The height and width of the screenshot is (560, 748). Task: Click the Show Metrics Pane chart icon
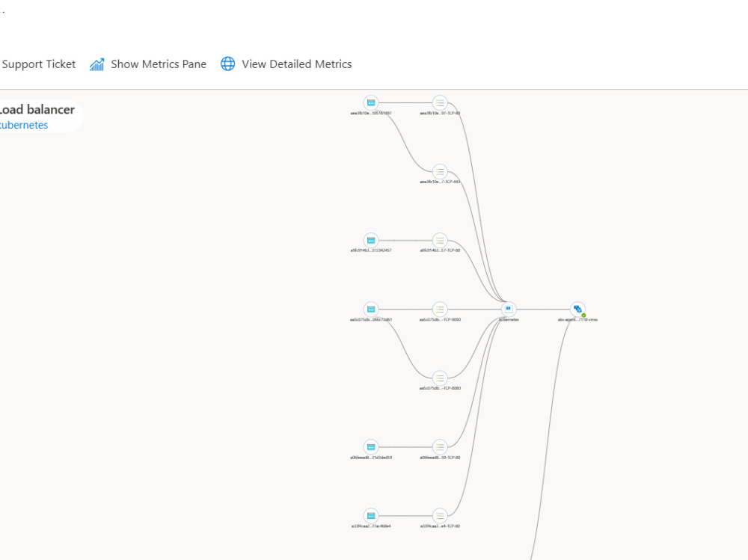pyautogui.click(x=96, y=64)
